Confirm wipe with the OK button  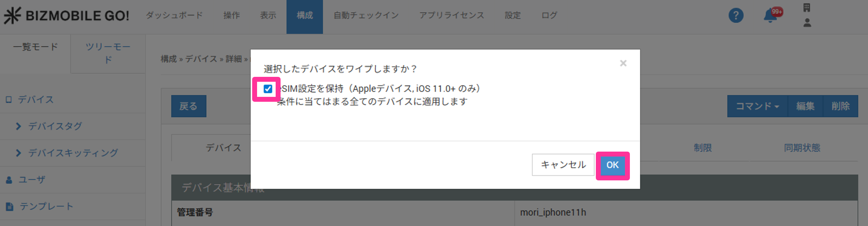[612, 165]
